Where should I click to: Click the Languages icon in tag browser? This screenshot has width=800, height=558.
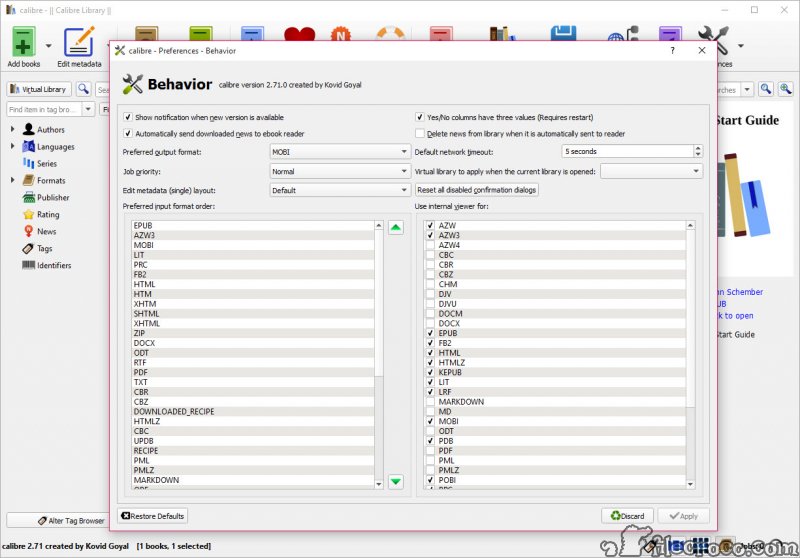point(29,146)
